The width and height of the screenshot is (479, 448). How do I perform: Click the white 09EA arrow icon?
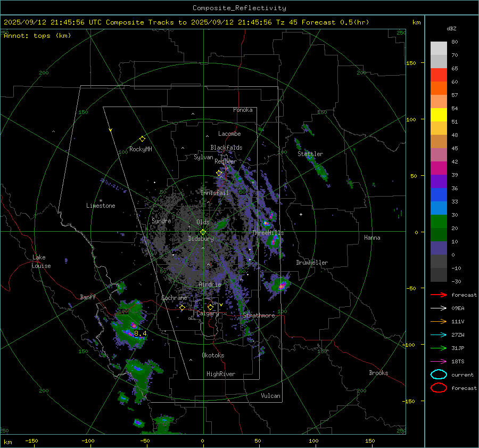(439, 308)
